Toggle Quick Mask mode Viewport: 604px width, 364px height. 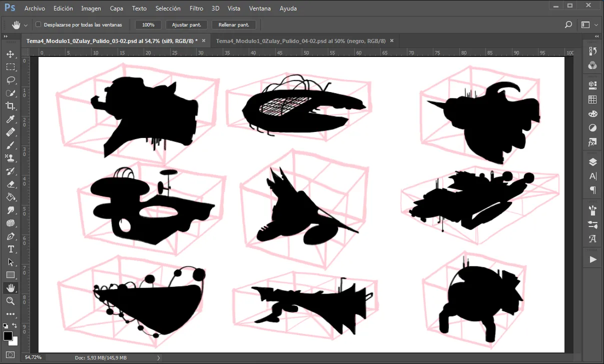11,355
